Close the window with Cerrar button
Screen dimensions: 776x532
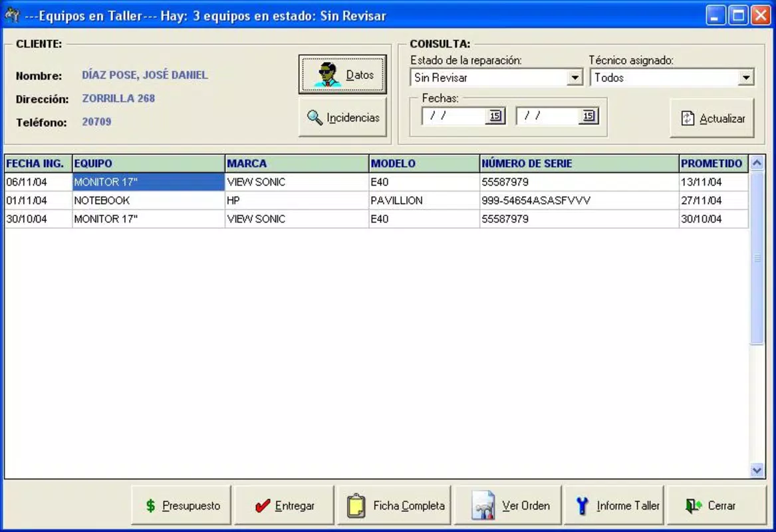(x=717, y=505)
